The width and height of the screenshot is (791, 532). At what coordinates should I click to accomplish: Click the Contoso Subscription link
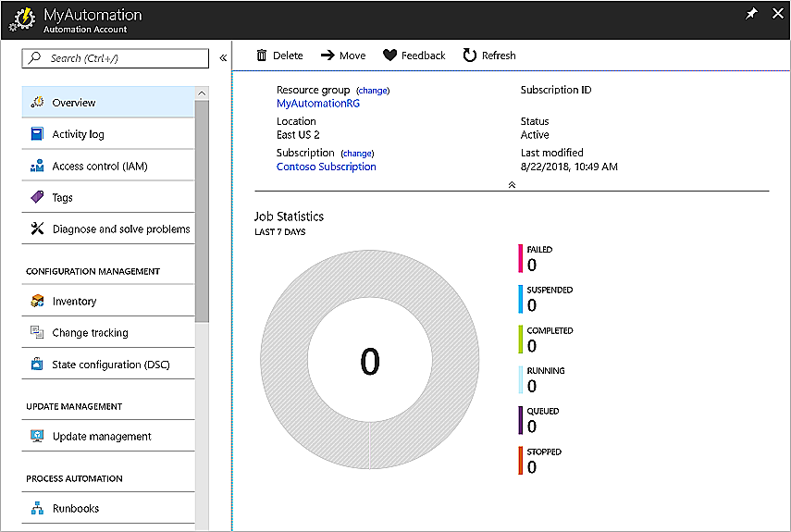tap(326, 167)
